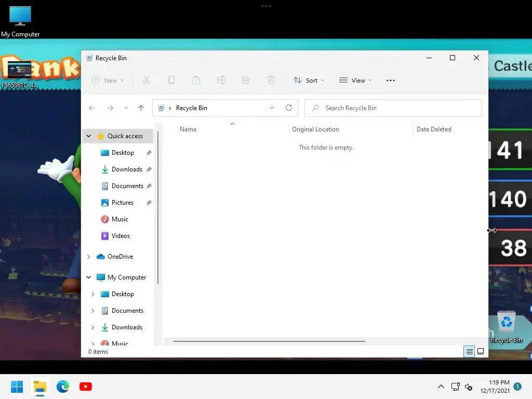
Task: Open the View dropdown menu
Action: click(355, 81)
